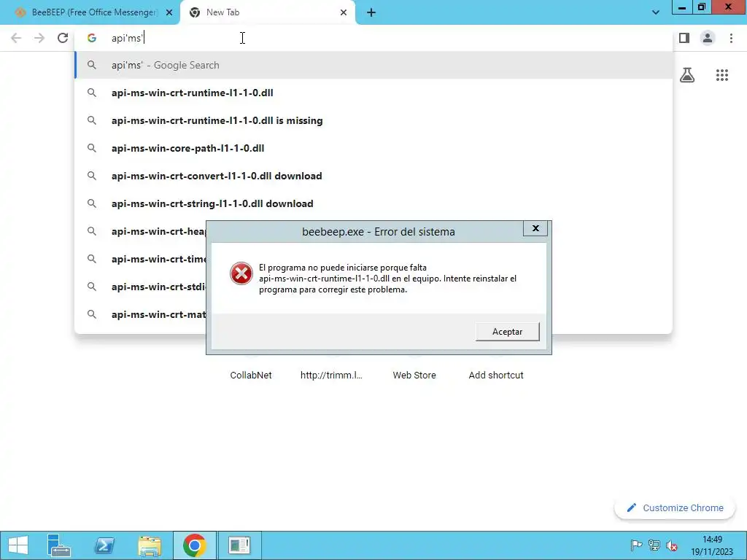Click the network tray icon
Image resolution: width=747 pixels, height=560 pixels.
pyautogui.click(x=654, y=545)
